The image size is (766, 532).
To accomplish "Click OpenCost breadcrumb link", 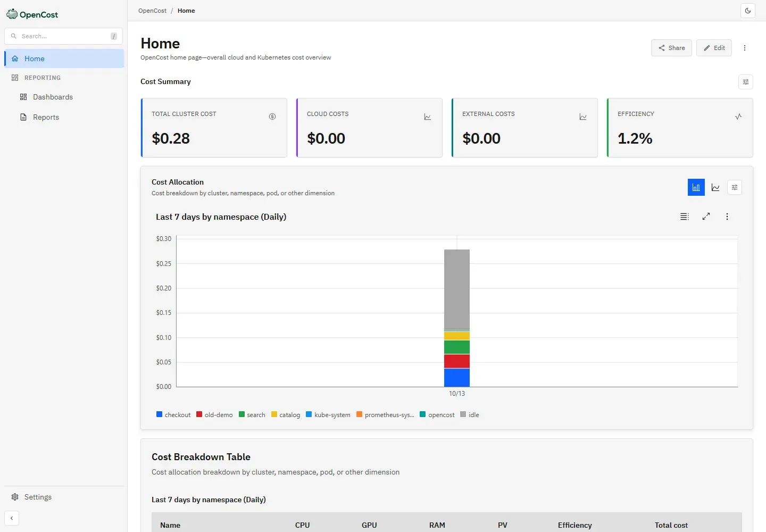I will (x=152, y=11).
